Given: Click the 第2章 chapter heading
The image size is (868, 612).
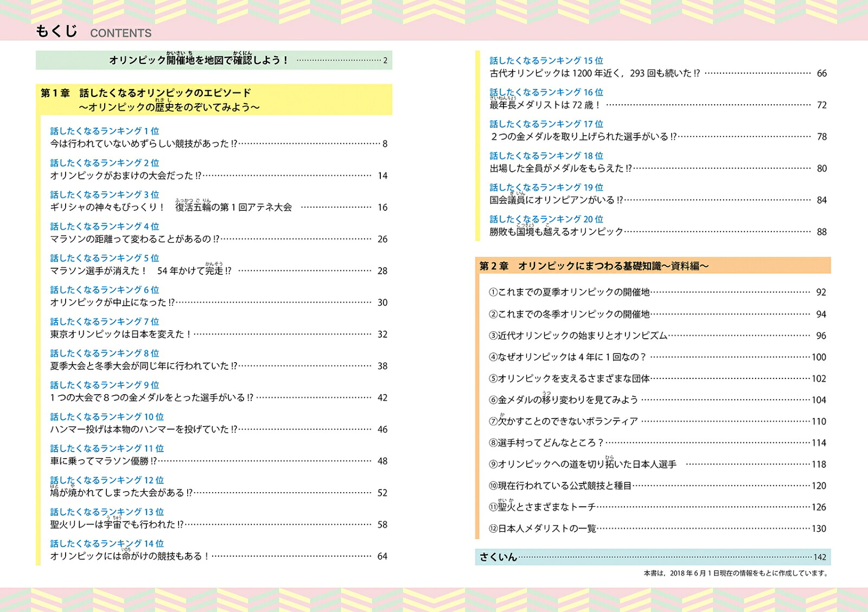Looking at the screenshot, I should pos(653,266).
